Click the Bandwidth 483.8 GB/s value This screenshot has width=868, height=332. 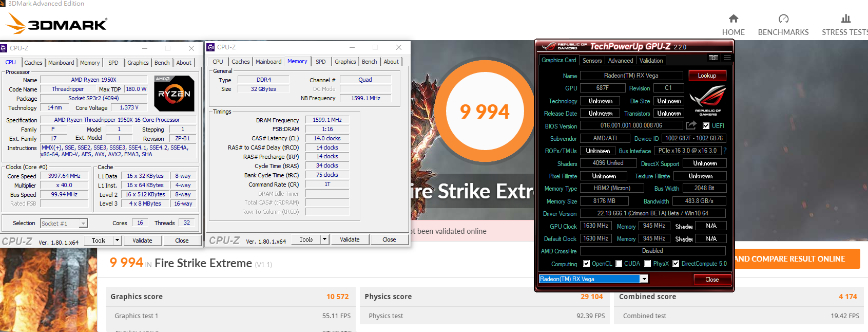[x=699, y=201]
